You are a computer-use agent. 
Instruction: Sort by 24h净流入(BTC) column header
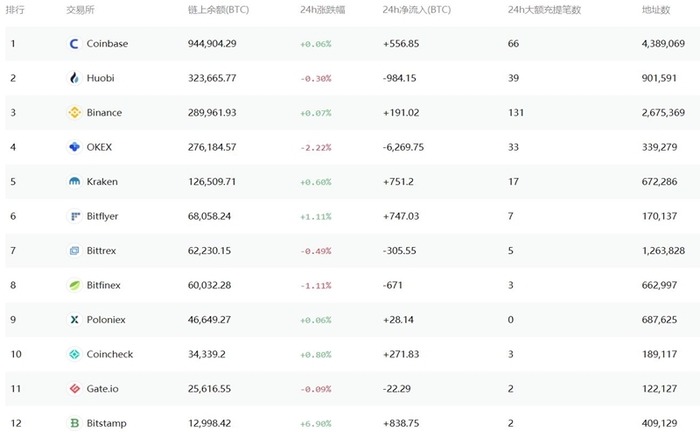[417, 9]
